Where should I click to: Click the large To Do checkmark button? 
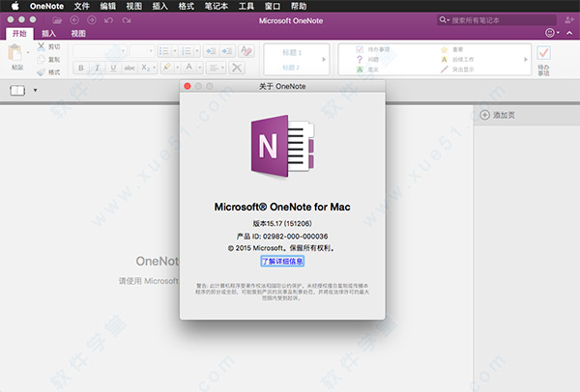point(543,53)
